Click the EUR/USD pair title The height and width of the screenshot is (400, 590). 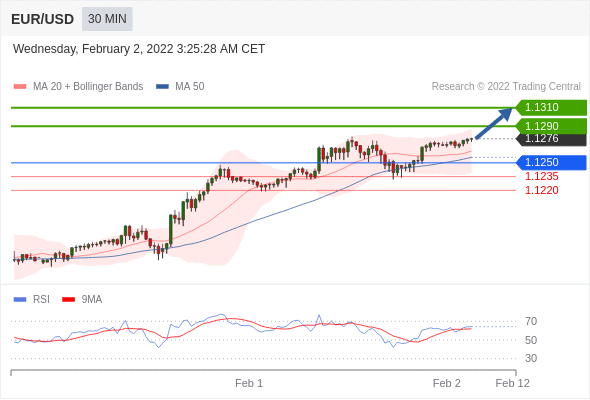[43, 19]
